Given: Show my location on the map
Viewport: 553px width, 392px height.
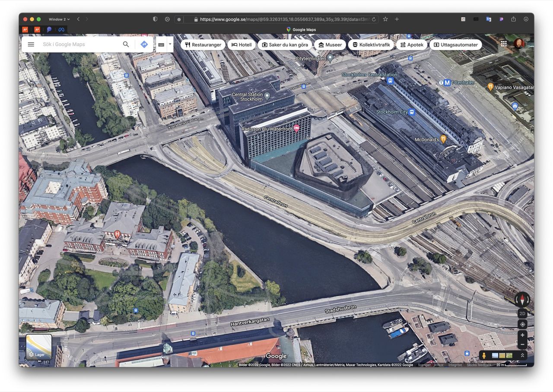Looking at the screenshot, I should [x=522, y=324].
